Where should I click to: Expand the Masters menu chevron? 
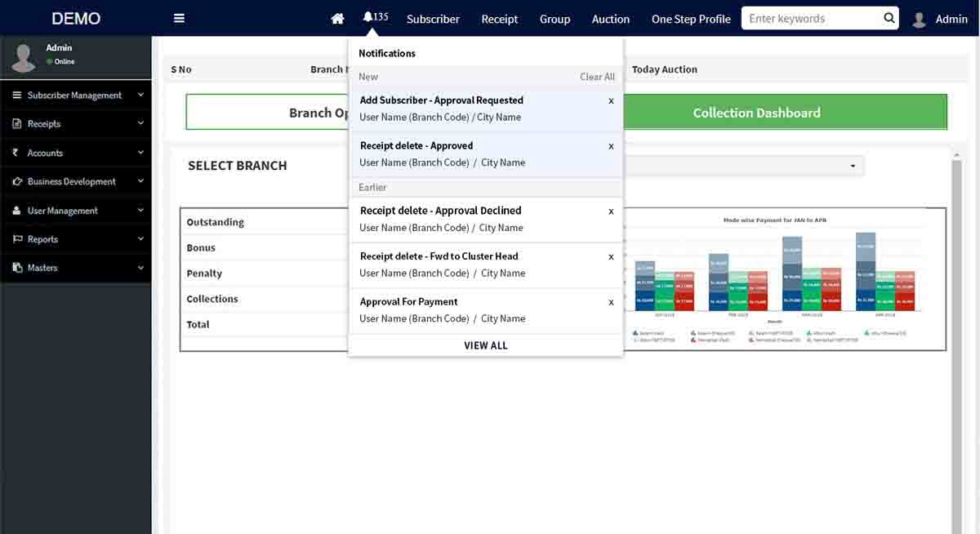click(140, 268)
